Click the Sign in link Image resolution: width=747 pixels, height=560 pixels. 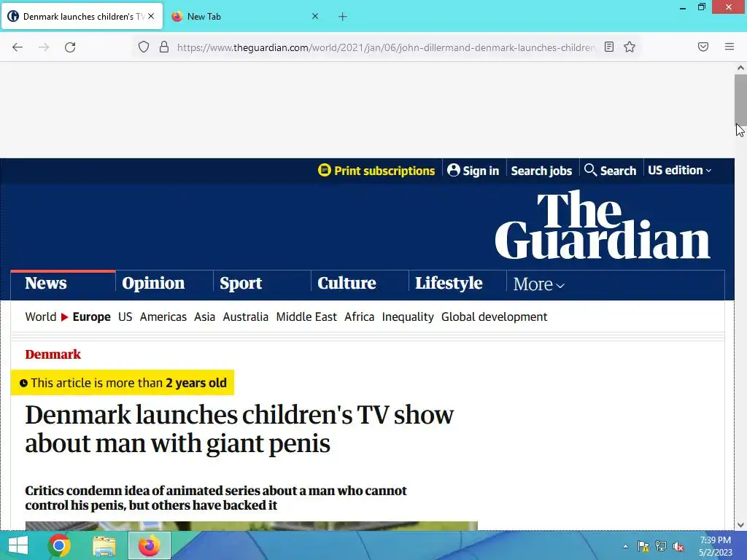click(x=473, y=171)
